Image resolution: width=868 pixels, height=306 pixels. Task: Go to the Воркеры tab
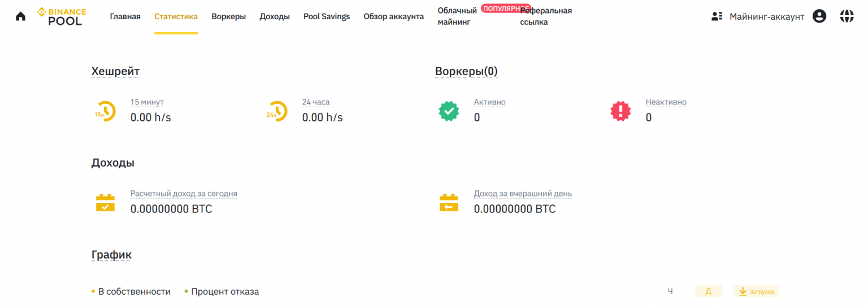coord(228,16)
